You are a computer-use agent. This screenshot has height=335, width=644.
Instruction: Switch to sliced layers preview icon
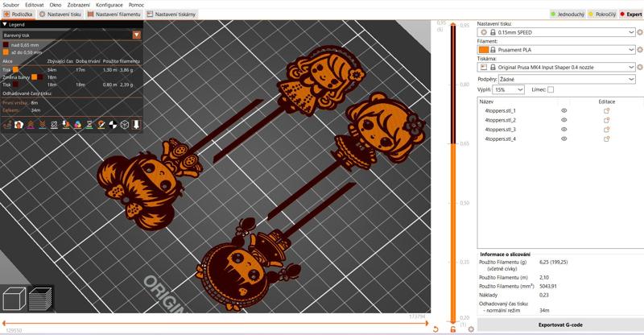coord(40,299)
